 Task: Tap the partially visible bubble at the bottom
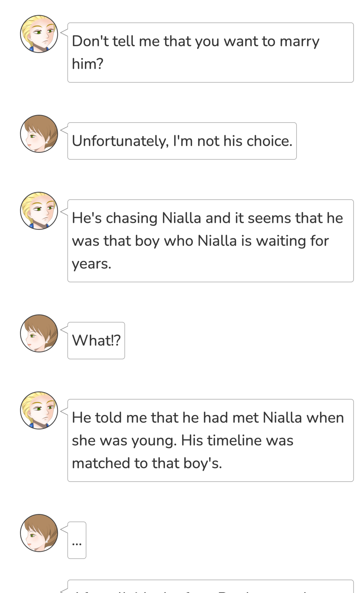[x=210, y=587]
